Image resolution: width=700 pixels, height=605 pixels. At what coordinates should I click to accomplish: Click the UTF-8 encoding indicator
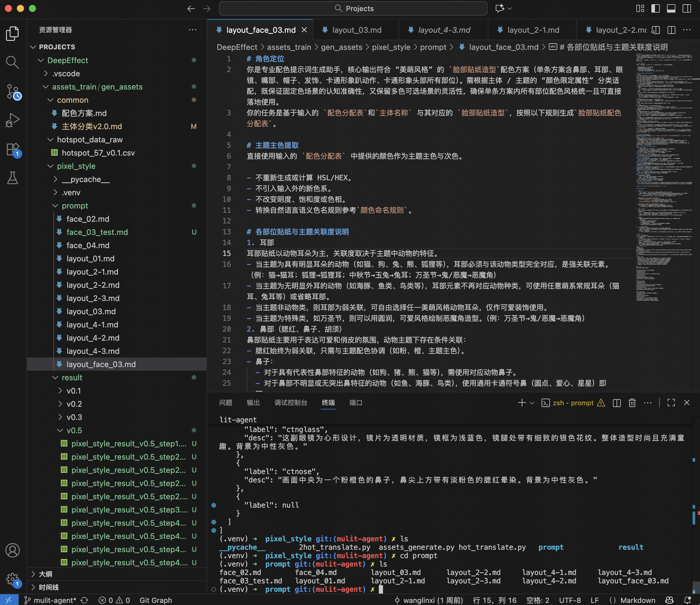tap(570, 600)
